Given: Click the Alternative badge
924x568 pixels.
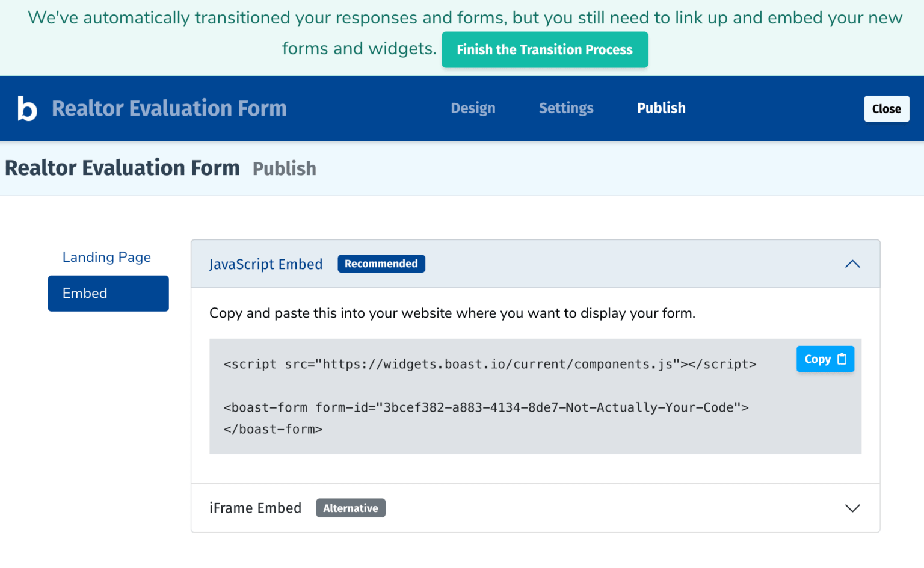Looking at the screenshot, I should pyautogui.click(x=351, y=508).
